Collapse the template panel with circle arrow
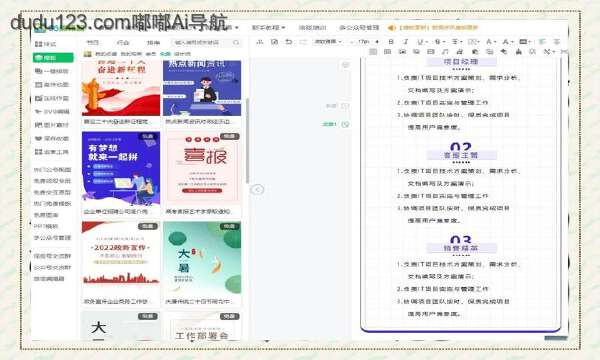The width and height of the screenshot is (600, 360). 257,189
